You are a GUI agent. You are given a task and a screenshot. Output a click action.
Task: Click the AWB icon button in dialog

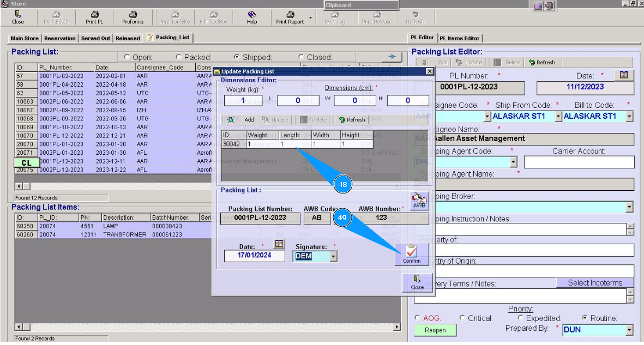(419, 201)
